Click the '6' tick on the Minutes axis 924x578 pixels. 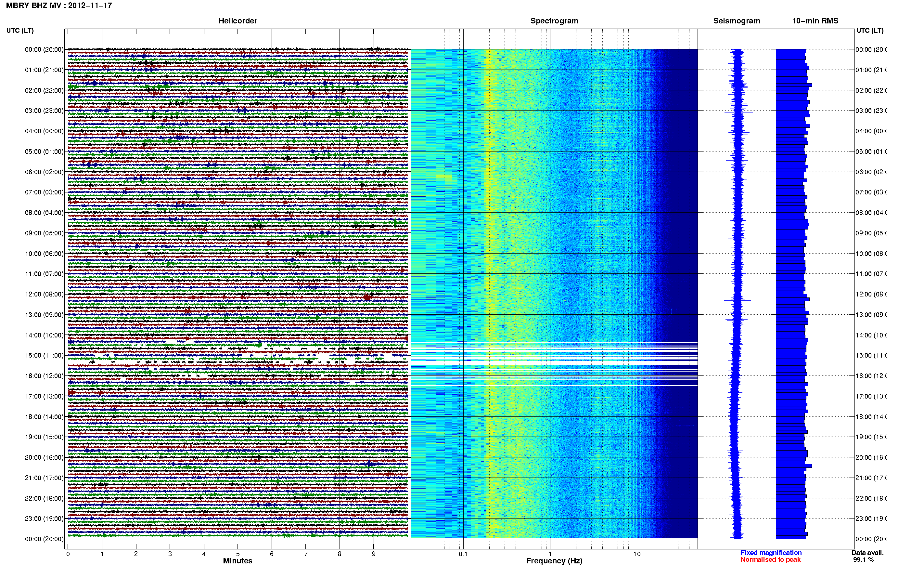(272, 554)
